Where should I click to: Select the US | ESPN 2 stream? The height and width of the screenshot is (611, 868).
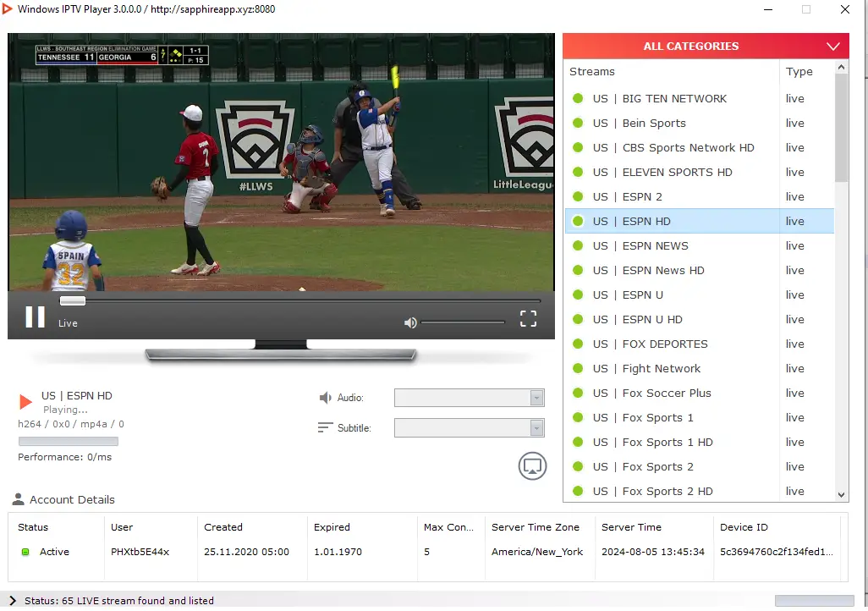click(x=699, y=196)
